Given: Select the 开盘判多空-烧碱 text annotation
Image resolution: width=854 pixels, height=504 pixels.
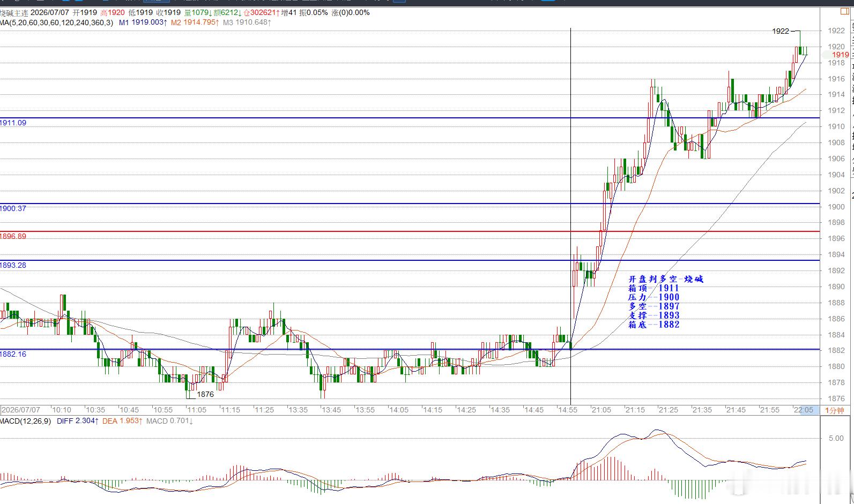Looking at the screenshot, I should [665, 279].
